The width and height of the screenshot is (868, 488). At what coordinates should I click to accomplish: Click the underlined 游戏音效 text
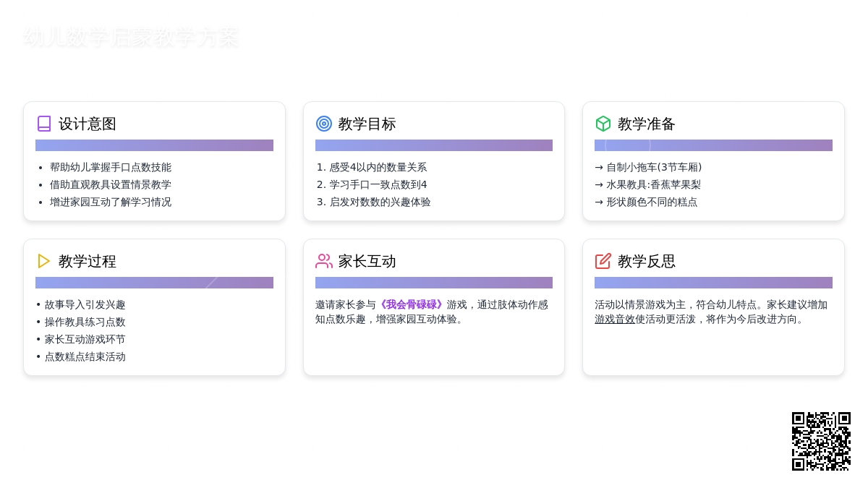[615, 320]
